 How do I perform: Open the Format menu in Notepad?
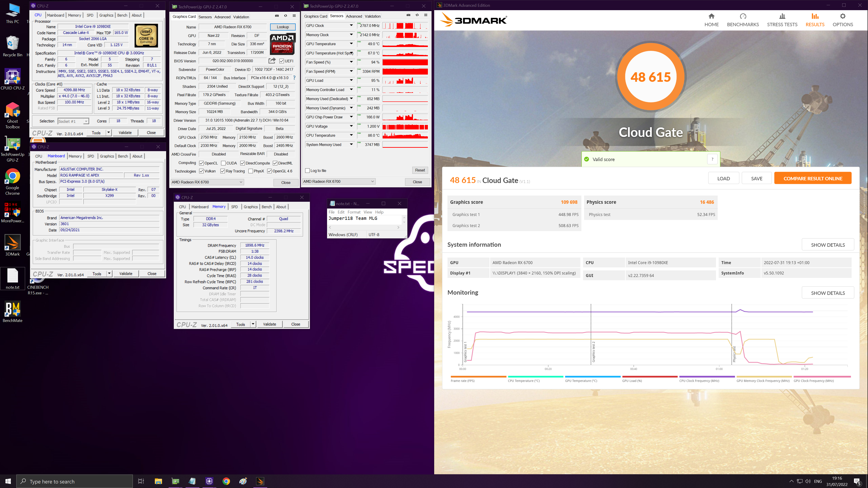(x=354, y=212)
